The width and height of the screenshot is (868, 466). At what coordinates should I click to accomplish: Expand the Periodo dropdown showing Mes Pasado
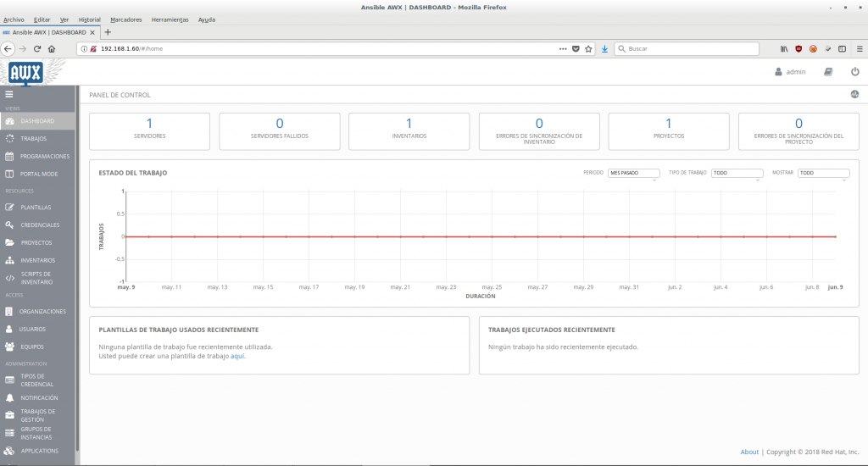(633, 173)
